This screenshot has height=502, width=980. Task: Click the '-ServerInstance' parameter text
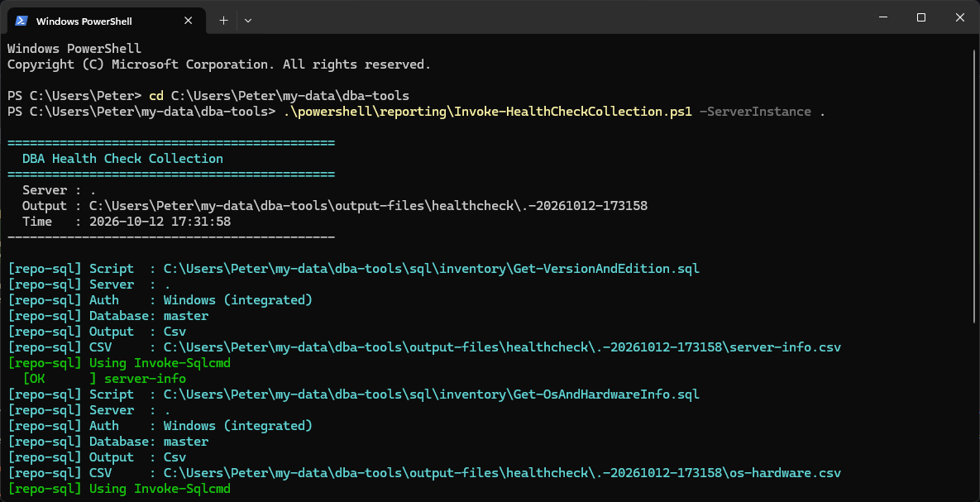point(755,112)
